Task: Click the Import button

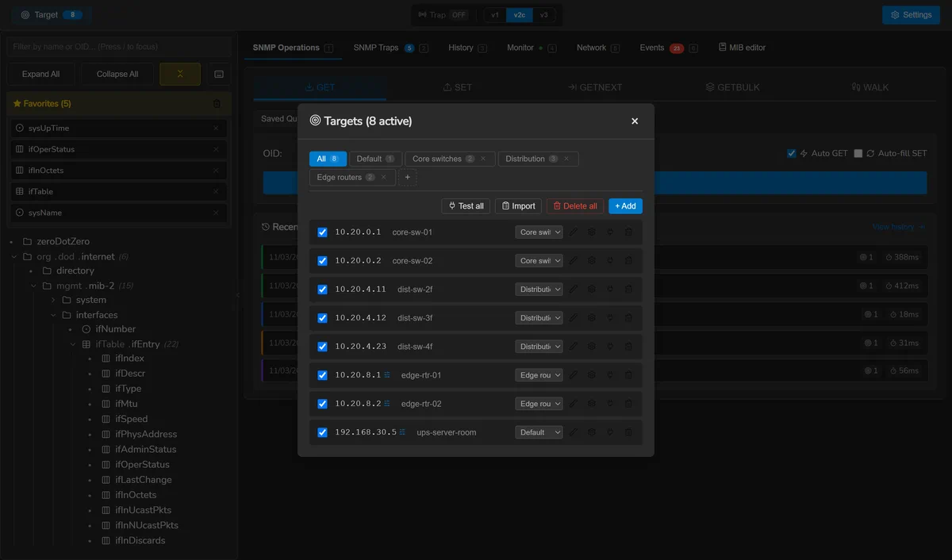Action: tap(518, 206)
